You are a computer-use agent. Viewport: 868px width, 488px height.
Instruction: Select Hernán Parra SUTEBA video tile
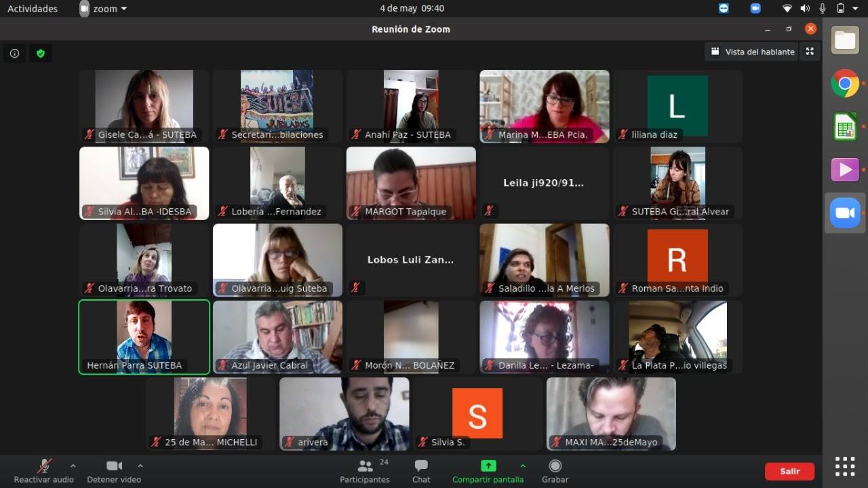144,337
